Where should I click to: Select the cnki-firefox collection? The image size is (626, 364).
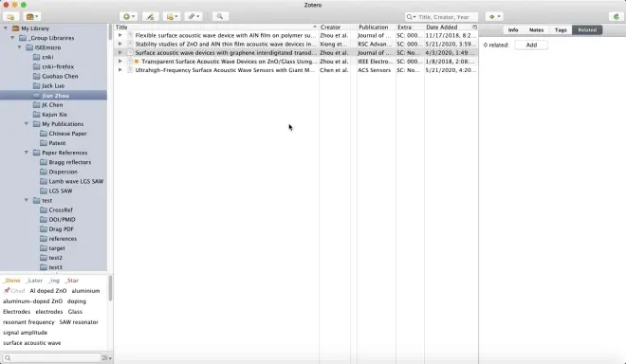(58, 66)
